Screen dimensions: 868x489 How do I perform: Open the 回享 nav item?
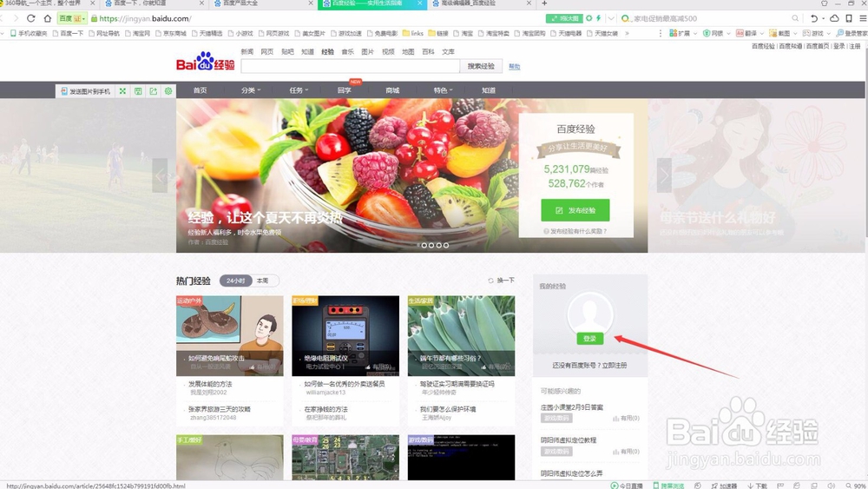click(x=345, y=90)
